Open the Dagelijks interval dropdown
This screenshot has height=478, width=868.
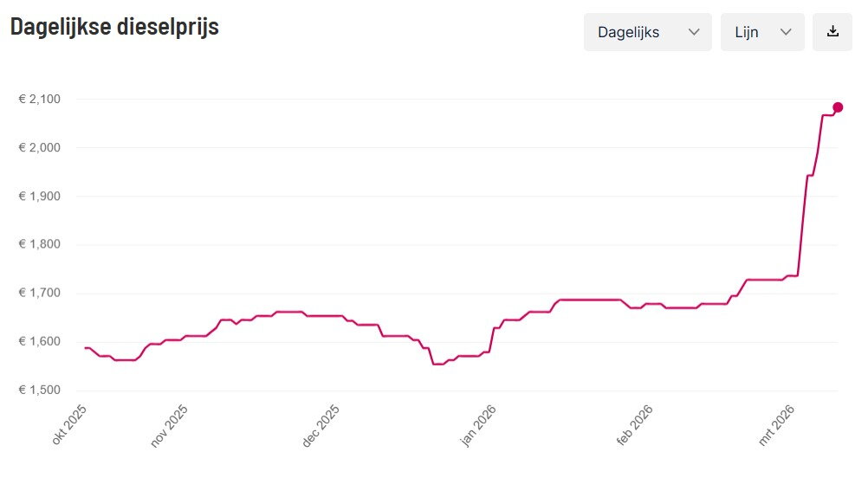(x=648, y=32)
